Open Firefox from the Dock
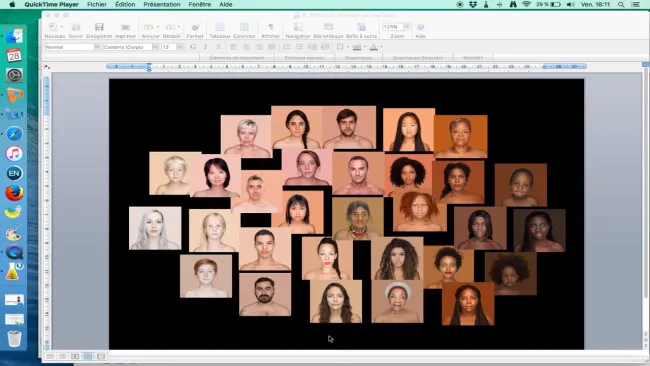The height and width of the screenshot is (366, 650). 14,193
